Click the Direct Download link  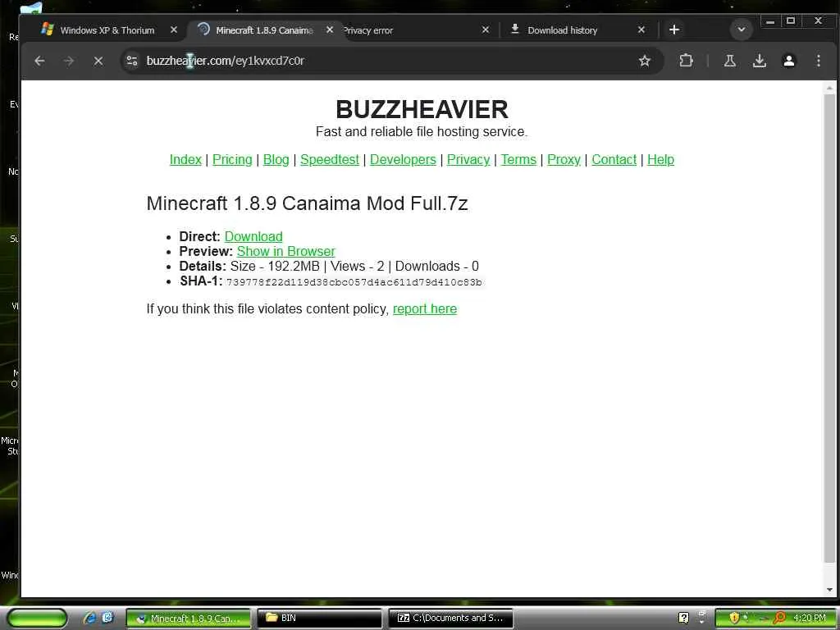click(x=253, y=236)
